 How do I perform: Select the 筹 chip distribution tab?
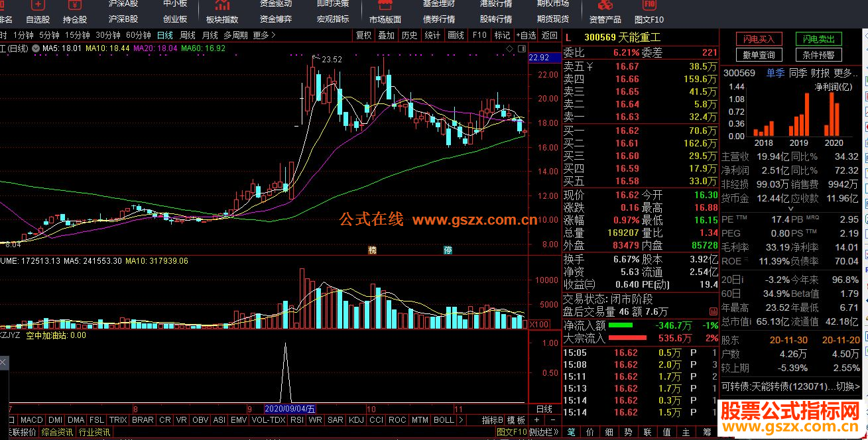coord(707,432)
